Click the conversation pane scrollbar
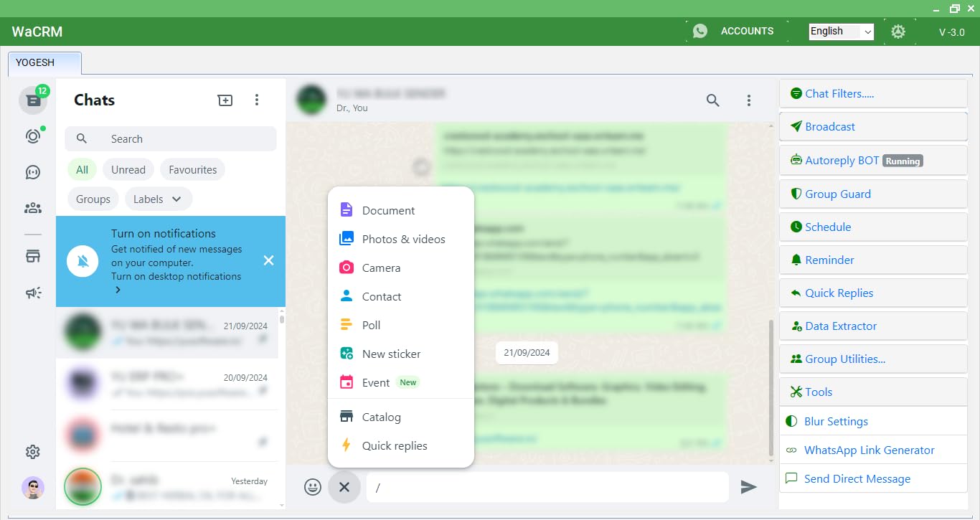The image size is (980, 520). [x=771, y=387]
